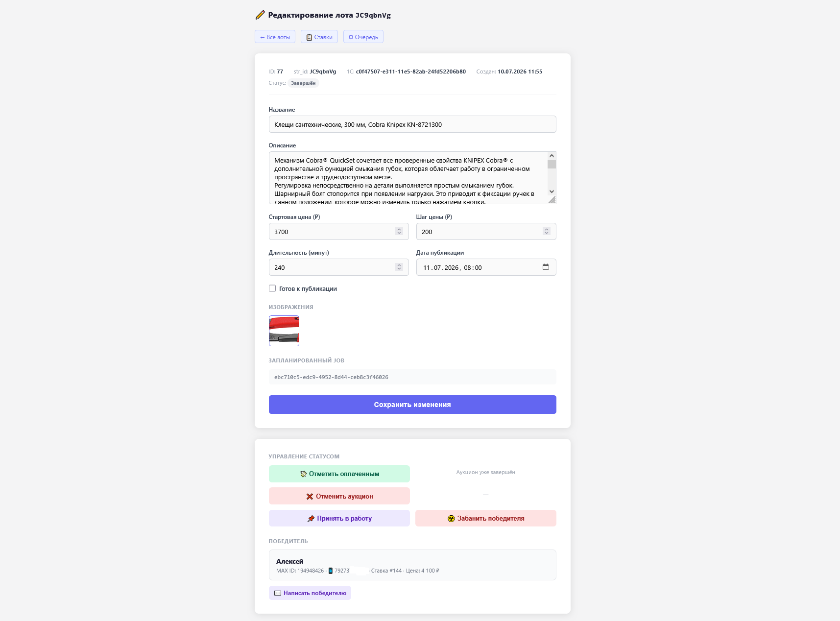Click the Аукцион уже завершён note
Image resolution: width=840 pixels, height=621 pixels.
[x=486, y=472]
